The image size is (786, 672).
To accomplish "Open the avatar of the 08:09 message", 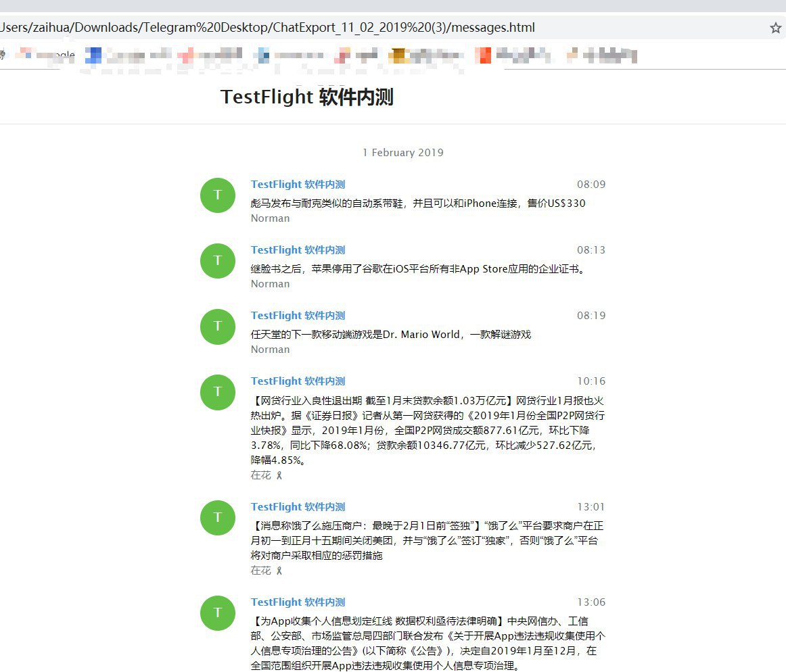I will pyautogui.click(x=218, y=195).
